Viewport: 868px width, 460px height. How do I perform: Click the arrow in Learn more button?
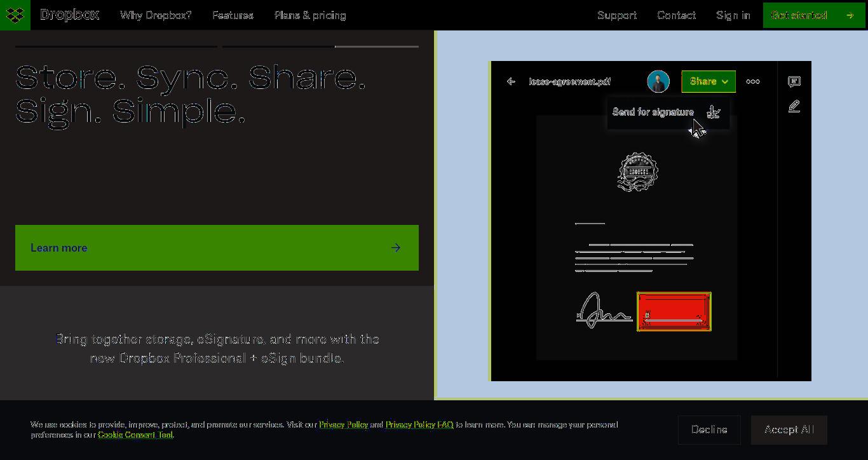coord(396,248)
